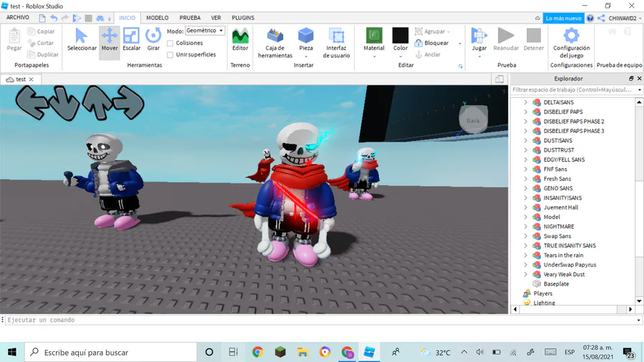Screen dimensions: 644x362
Task: Click the Bloquear lock tool
Action: [431, 43]
